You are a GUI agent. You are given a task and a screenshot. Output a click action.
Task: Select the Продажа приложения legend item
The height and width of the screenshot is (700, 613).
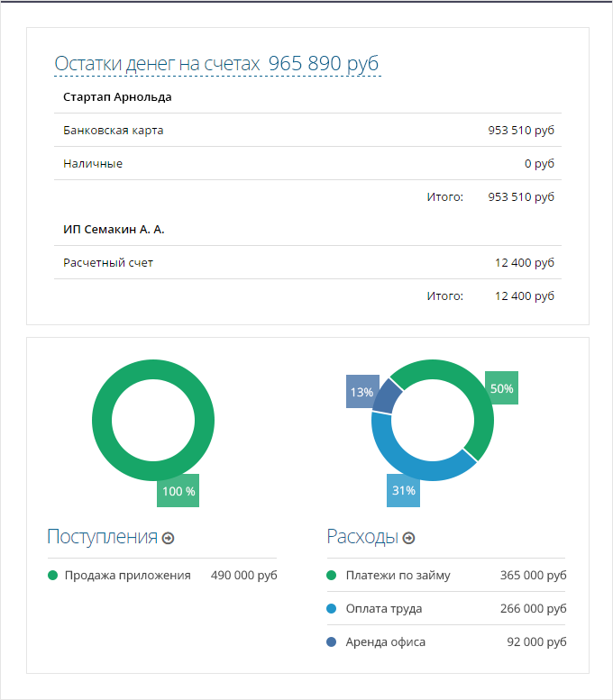(127, 576)
